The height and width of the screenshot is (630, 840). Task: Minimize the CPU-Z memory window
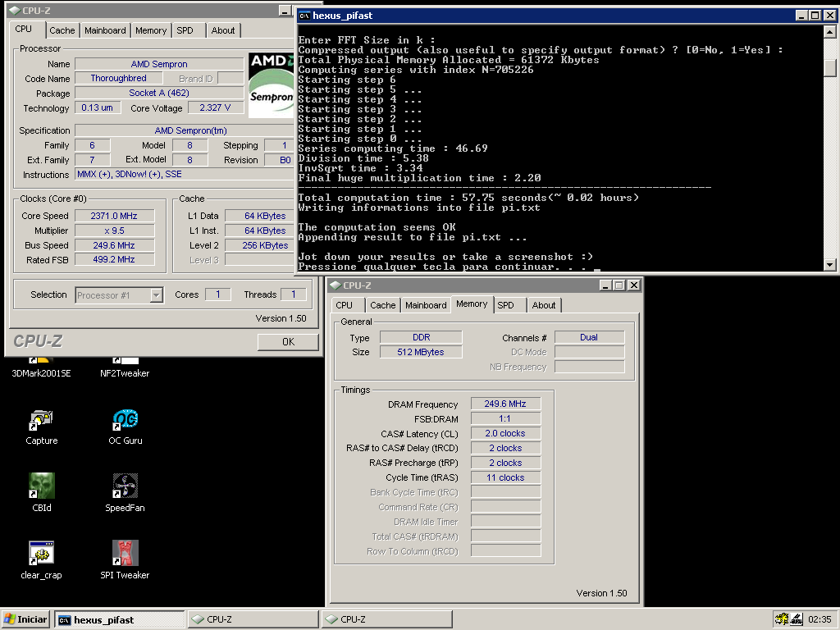tap(605, 285)
